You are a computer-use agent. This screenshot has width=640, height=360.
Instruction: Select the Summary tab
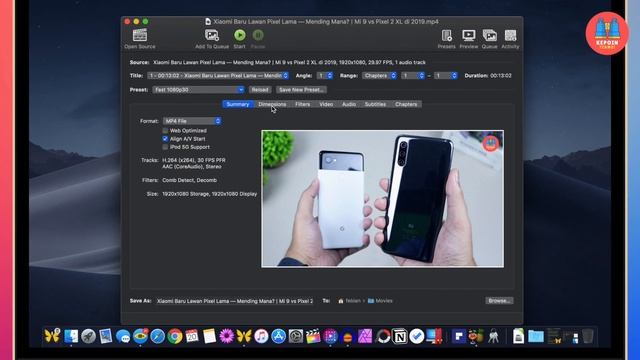point(238,104)
